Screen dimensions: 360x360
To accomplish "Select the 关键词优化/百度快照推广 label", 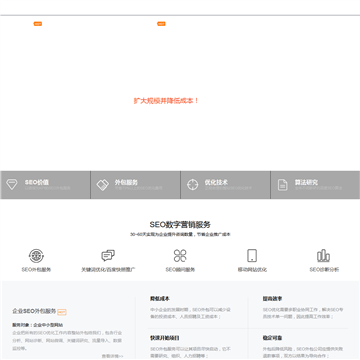I will (108, 270).
